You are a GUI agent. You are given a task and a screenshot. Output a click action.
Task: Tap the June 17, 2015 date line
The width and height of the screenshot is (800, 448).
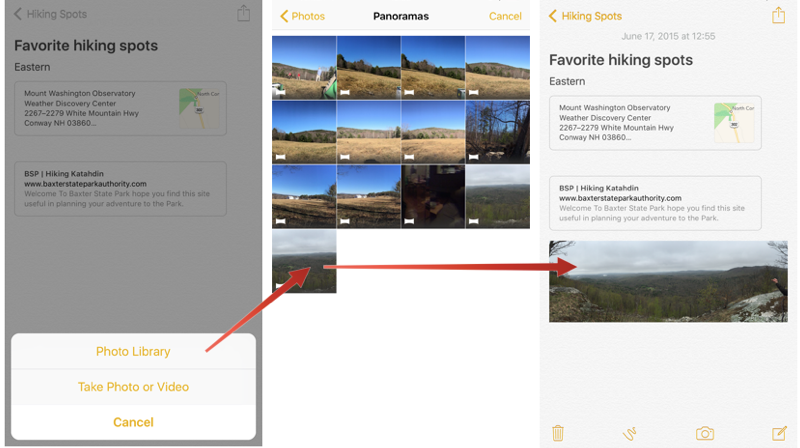(668, 36)
